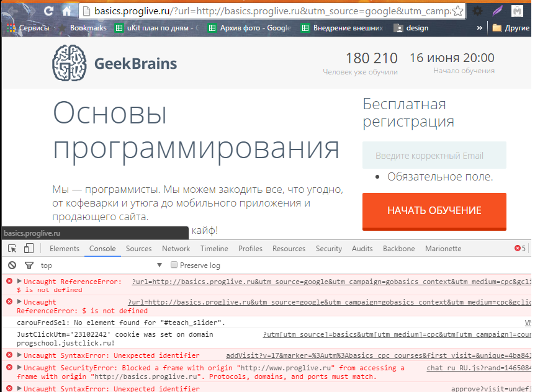This screenshot has width=535, height=392.
Task: Expand the first Uncaught ReferenceError entry
Action: tap(19, 281)
